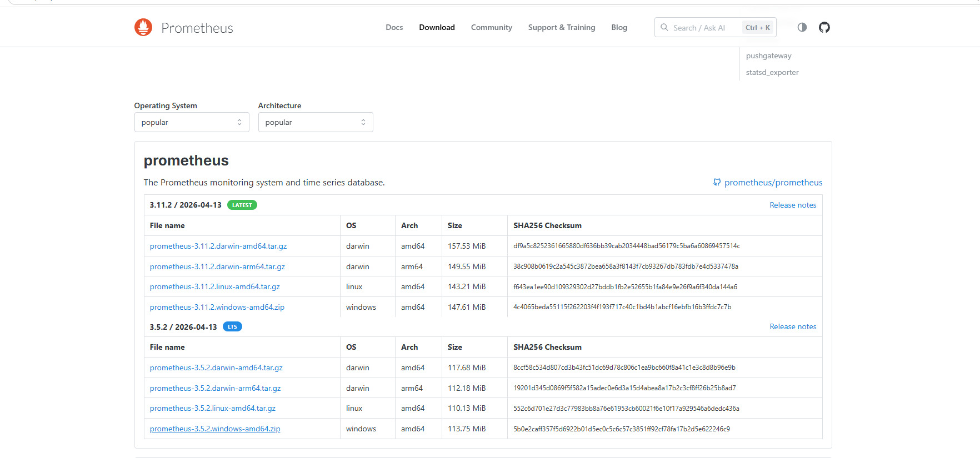Click the repo icon beside prometheus/prometheus
Image resolution: width=980 pixels, height=458 pixels.
coord(717,182)
